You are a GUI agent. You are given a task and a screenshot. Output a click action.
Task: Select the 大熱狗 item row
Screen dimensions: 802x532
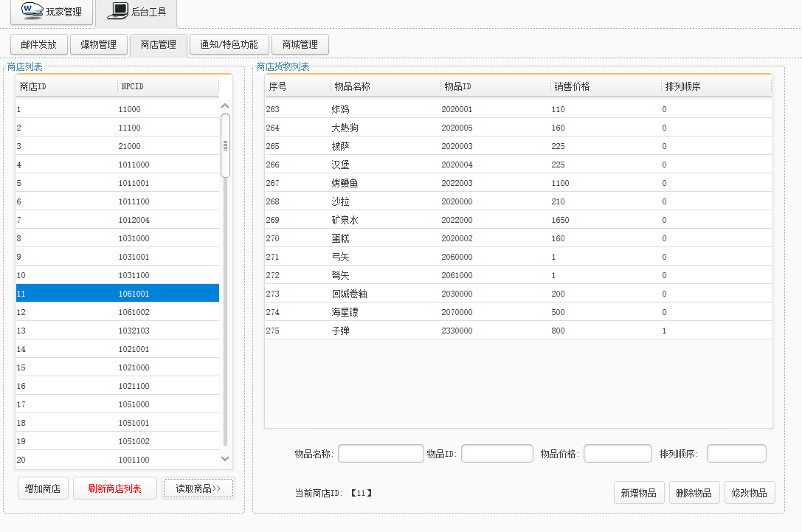pyautogui.click(x=518, y=128)
